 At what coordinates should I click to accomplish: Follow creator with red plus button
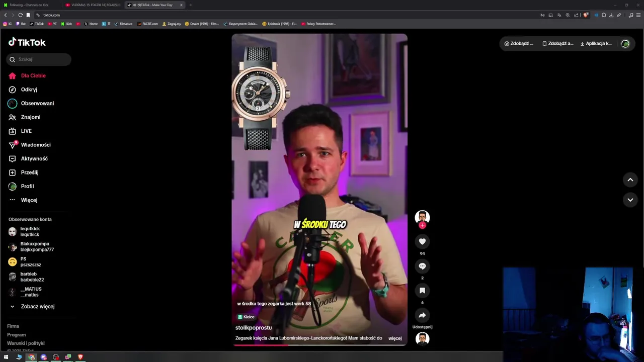click(422, 225)
